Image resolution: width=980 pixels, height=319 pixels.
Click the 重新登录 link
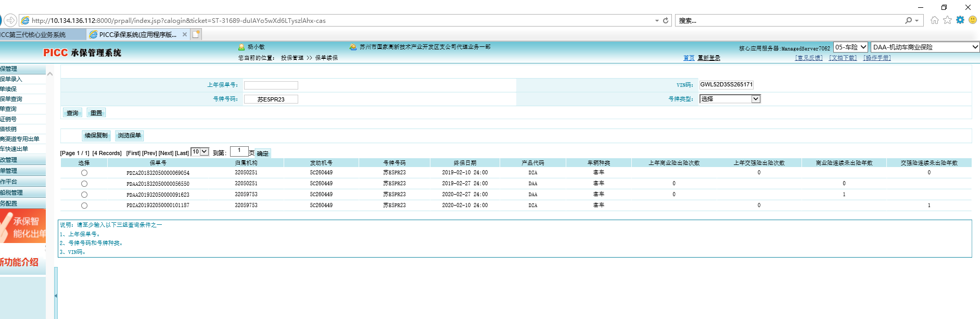[709, 58]
